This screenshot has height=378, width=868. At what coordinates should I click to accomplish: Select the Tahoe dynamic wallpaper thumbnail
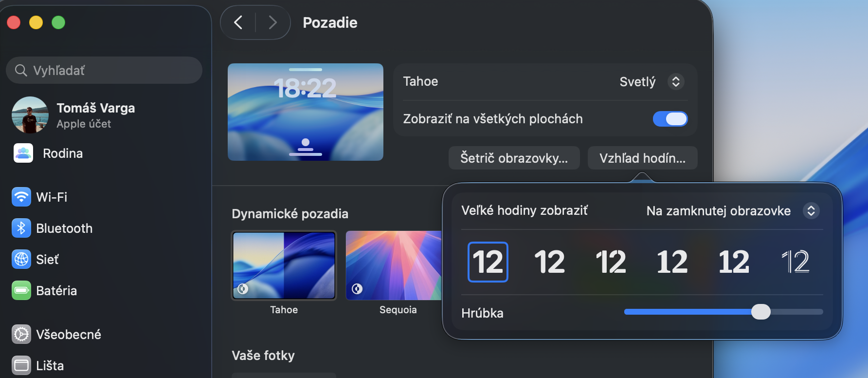284,265
